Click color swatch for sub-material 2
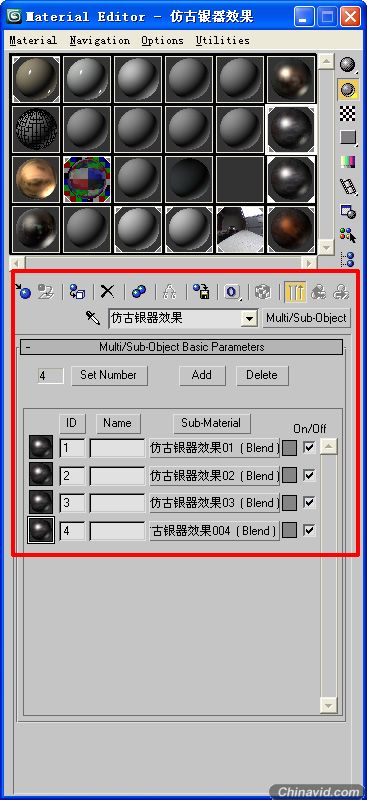 [289, 476]
